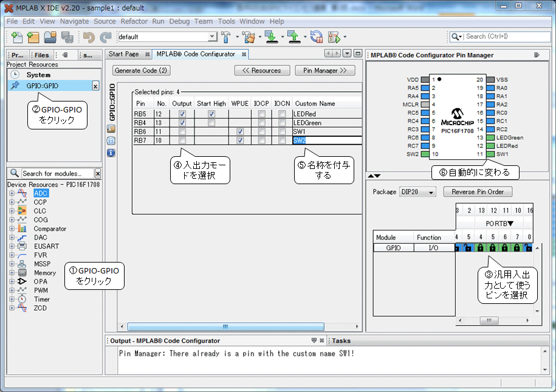Click the << Resources button

tap(262, 70)
